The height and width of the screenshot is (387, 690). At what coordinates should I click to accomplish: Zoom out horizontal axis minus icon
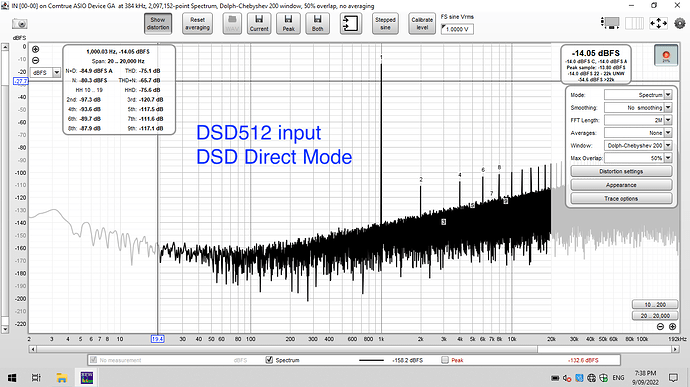[660, 327]
